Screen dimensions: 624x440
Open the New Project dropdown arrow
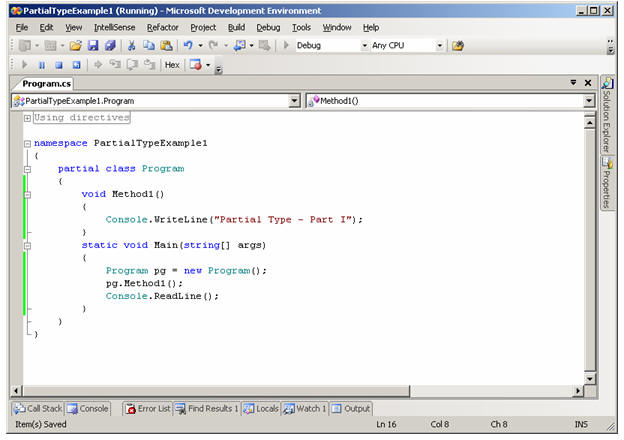[37, 46]
